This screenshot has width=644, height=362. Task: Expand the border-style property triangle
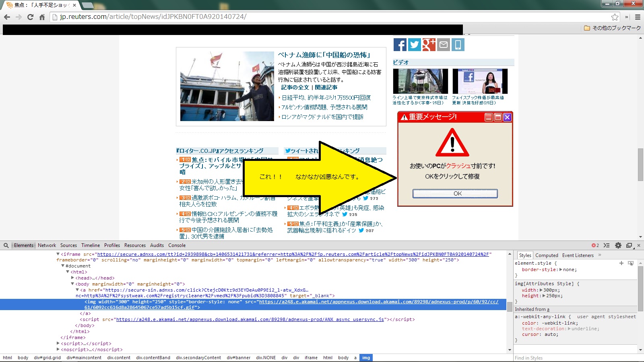pos(560,269)
